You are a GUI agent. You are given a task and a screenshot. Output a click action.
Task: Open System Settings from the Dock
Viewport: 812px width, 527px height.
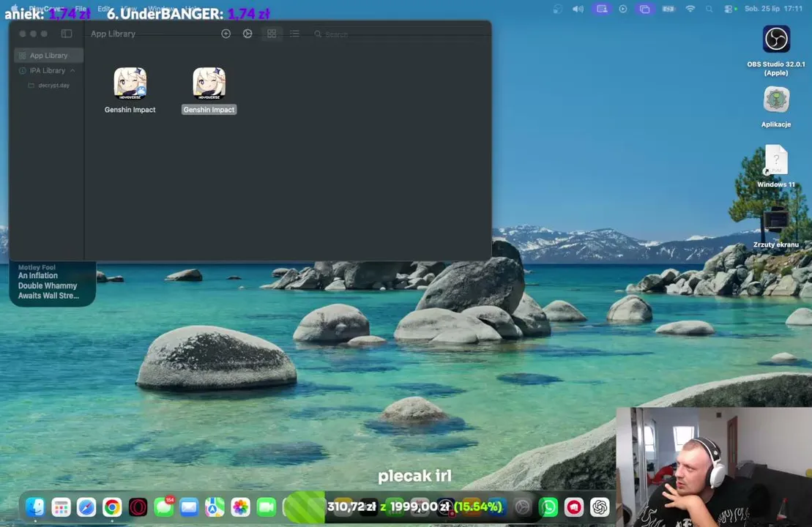pos(523,507)
